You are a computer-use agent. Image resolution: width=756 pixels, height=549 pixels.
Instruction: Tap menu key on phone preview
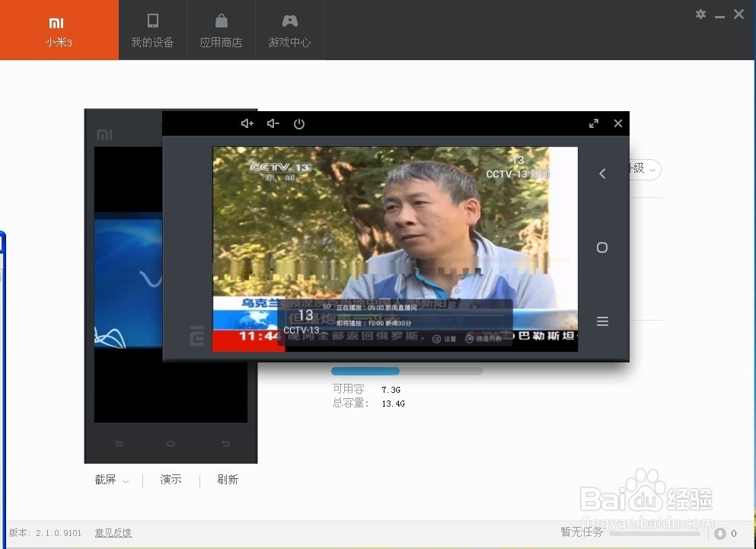119,443
